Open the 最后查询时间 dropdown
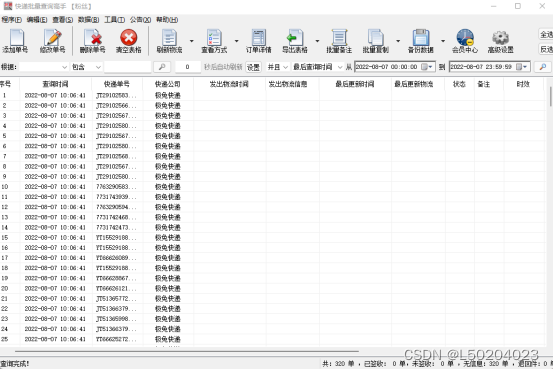Screen dimensions: 554x370 click(318, 67)
